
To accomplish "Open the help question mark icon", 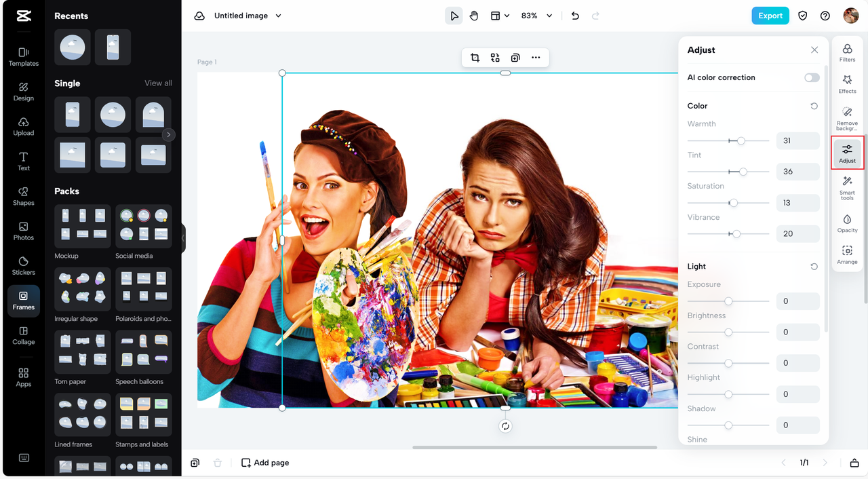I will click(825, 16).
